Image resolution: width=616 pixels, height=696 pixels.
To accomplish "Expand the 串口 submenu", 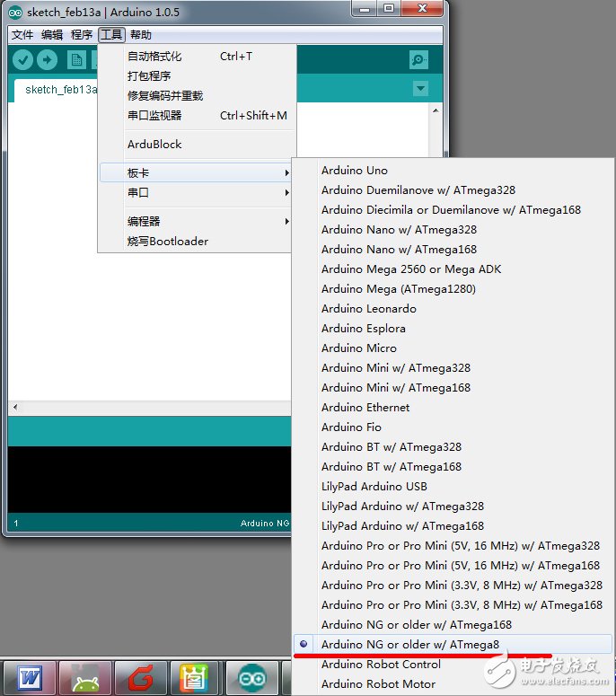I will (x=195, y=193).
